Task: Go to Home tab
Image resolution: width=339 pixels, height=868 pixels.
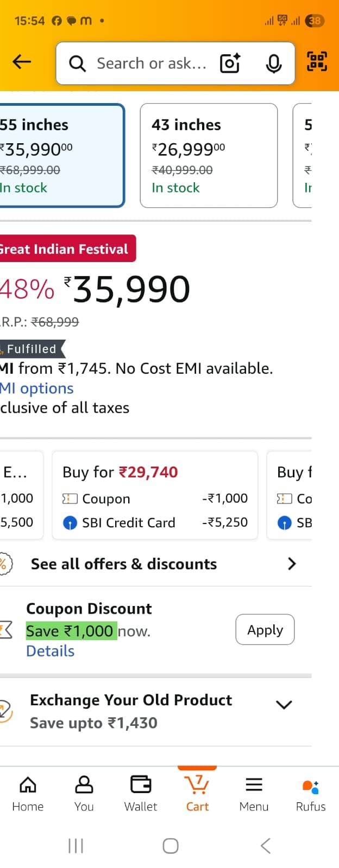Action: (28, 793)
